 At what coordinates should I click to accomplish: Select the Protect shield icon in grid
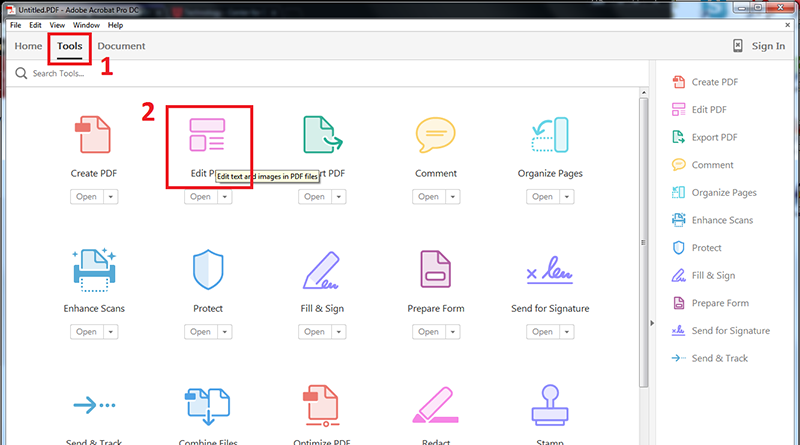(x=208, y=270)
